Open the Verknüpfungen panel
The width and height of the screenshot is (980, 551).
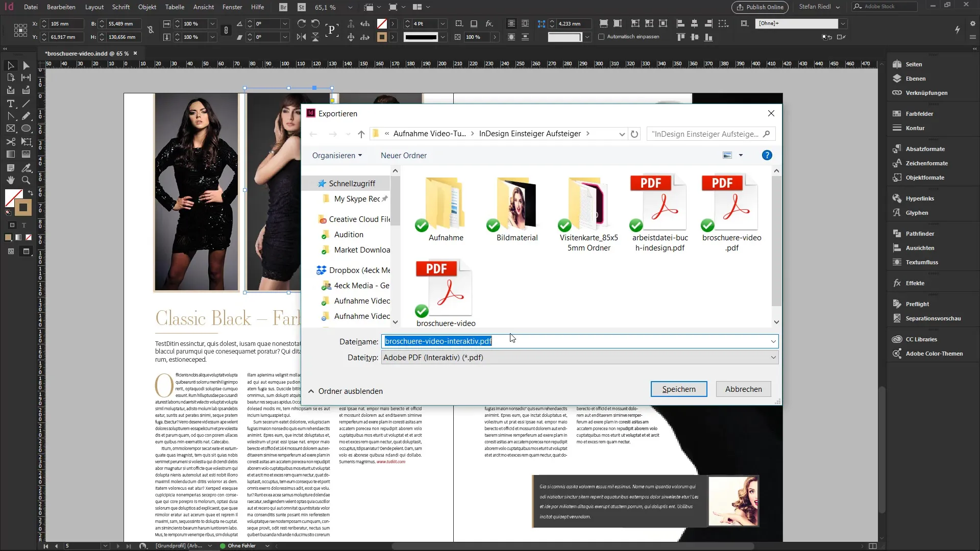tap(926, 93)
